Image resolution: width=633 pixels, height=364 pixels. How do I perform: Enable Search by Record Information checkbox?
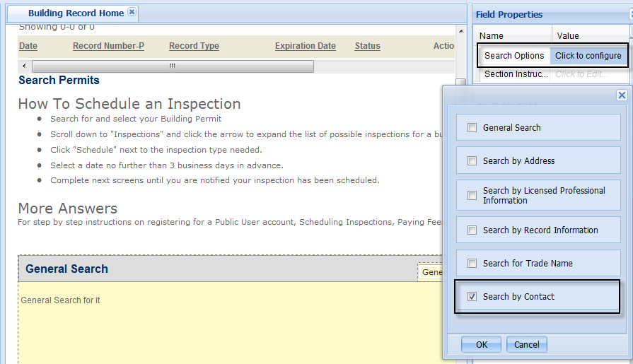(472, 230)
